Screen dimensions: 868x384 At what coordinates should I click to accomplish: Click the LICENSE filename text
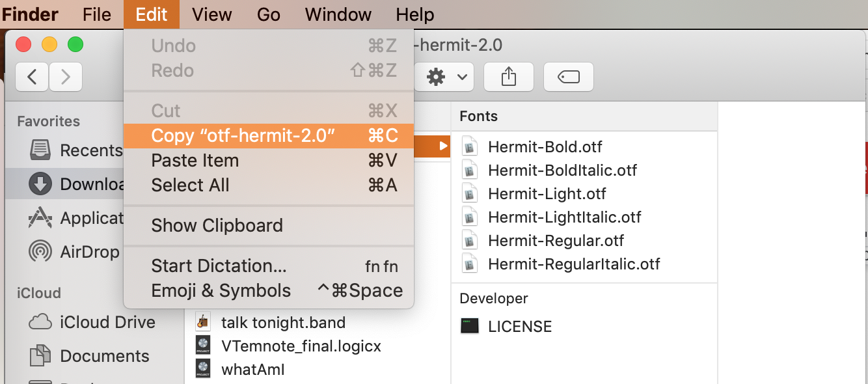pyautogui.click(x=520, y=327)
